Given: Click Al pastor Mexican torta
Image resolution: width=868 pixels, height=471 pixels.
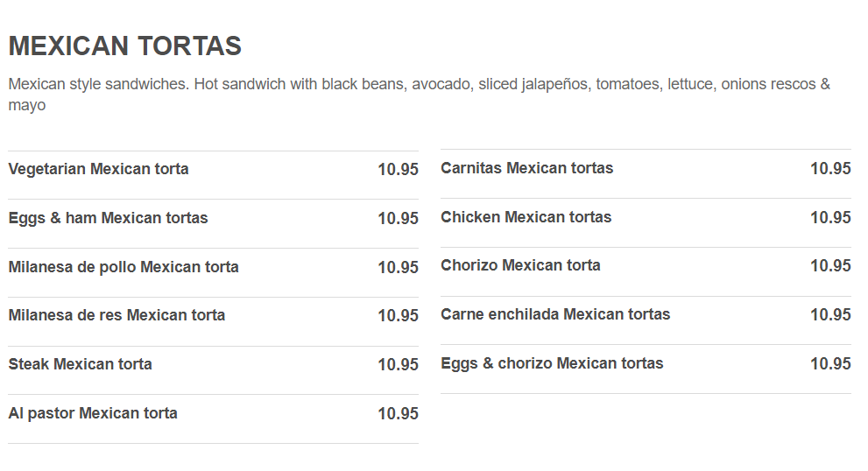Looking at the screenshot, I should 93,413.
